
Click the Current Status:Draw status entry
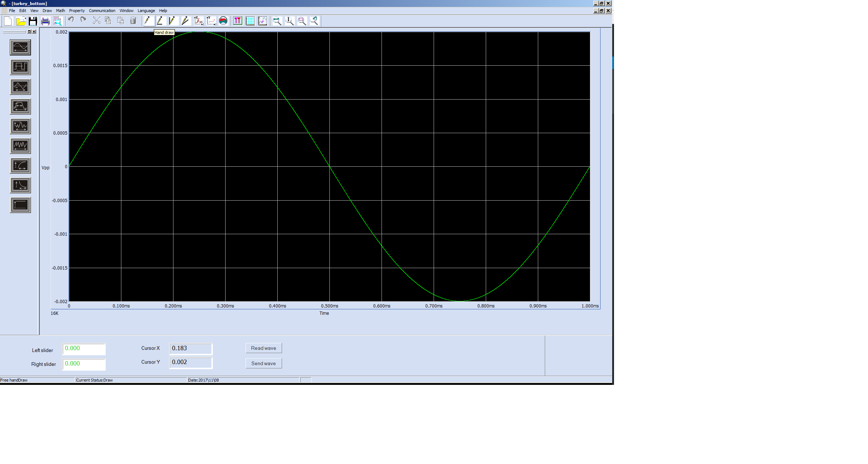tap(131, 380)
